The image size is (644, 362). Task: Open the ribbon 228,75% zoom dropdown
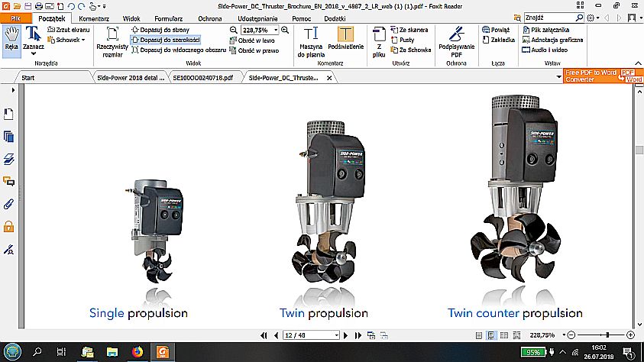[x=276, y=30]
